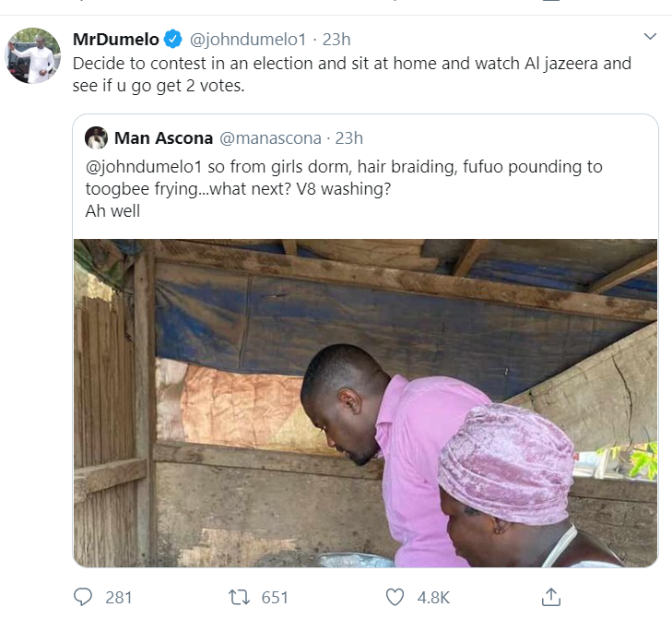Retweet this post using the retweet icon

tap(239, 597)
